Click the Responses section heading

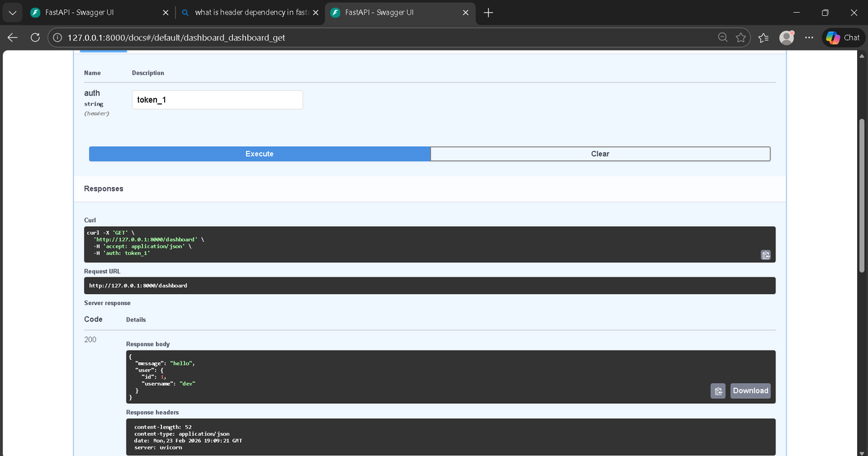coord(103,189)
